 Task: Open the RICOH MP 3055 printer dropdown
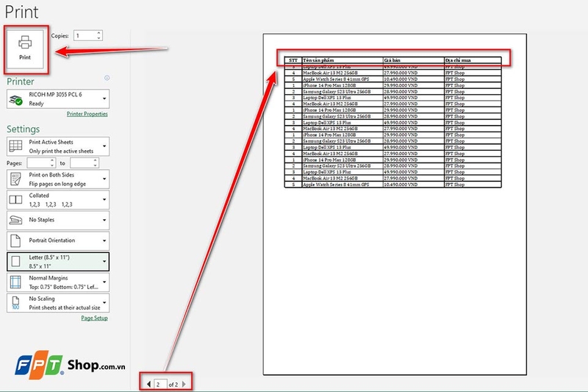58,99
